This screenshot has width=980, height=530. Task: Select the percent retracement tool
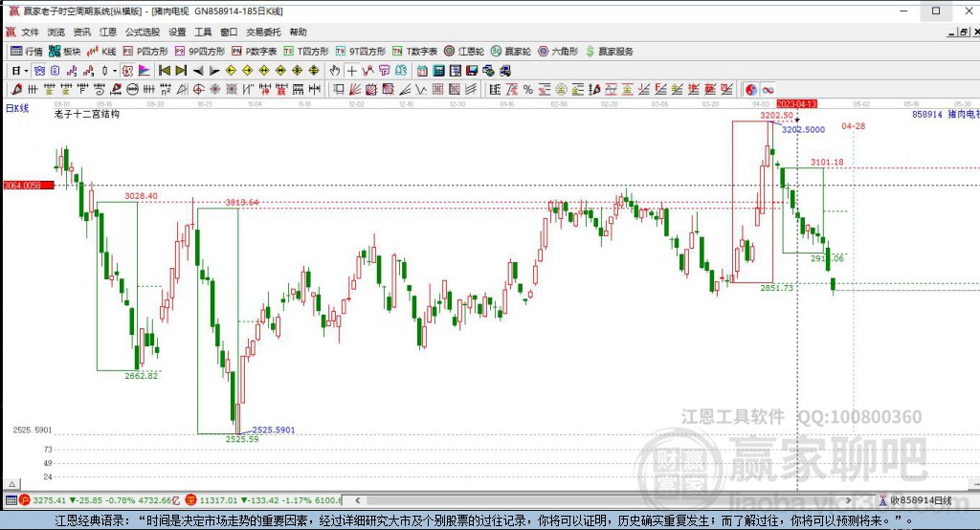click(x=528, y=89)
